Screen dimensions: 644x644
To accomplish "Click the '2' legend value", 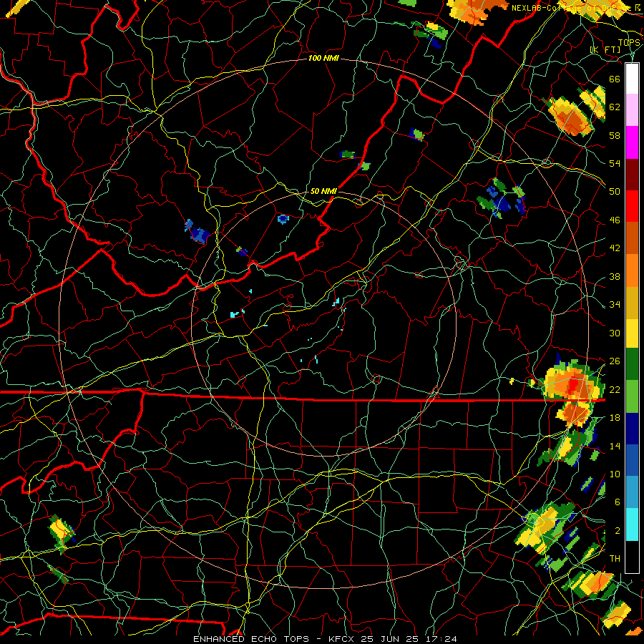I will click(618, 531).
